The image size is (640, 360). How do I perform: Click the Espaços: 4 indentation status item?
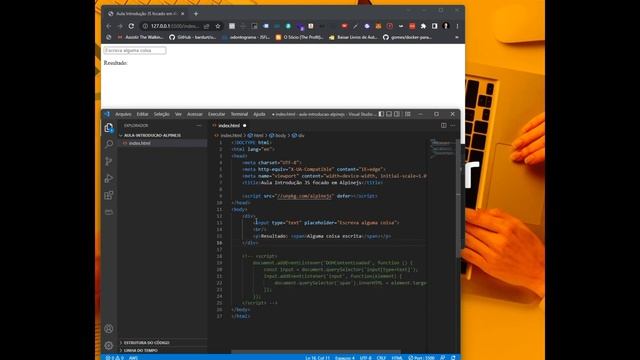point(345,358)
